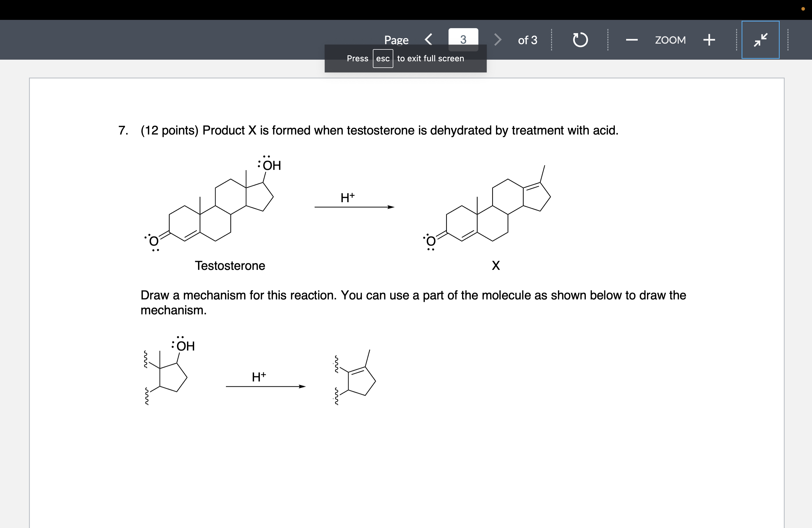Go to the next page
Viewport: 812px width, 528px height.
[498, 39]
